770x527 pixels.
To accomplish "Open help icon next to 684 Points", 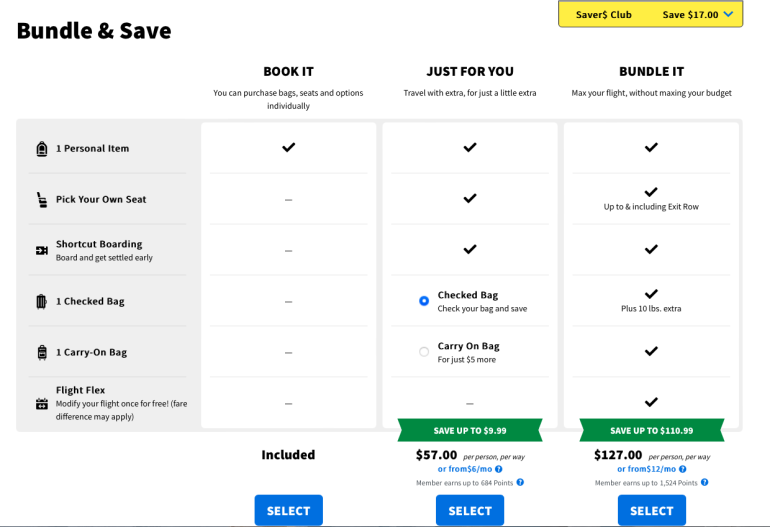I will (x=520, y=483).
